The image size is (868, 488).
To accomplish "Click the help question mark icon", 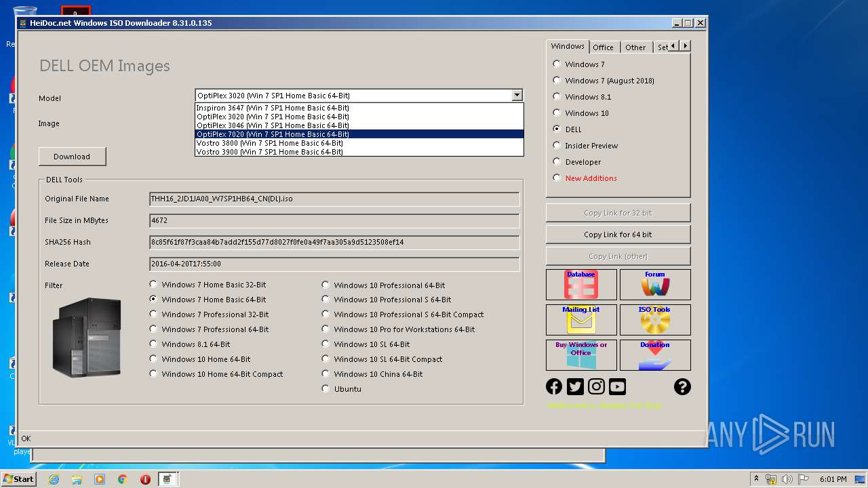I will 682,386.
